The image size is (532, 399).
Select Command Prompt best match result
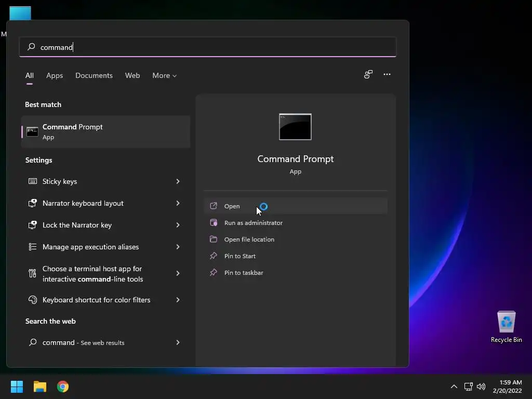(x=106, y=131)
